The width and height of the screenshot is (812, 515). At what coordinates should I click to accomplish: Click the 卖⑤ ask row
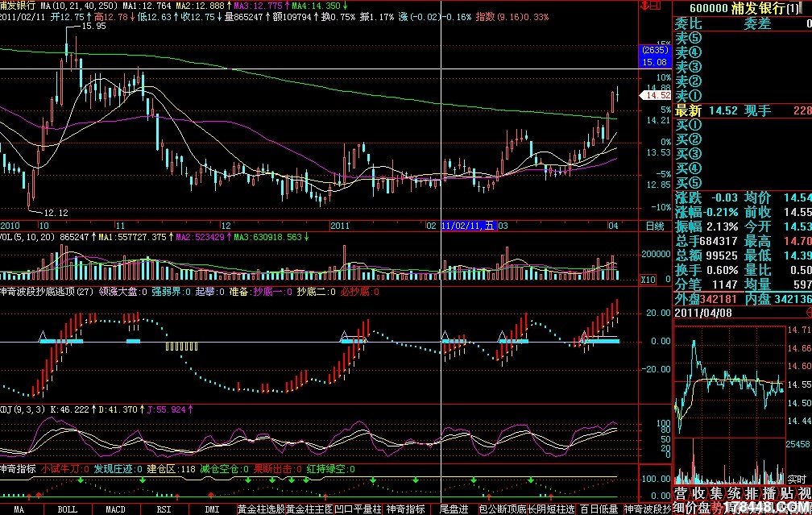[743, 38]
